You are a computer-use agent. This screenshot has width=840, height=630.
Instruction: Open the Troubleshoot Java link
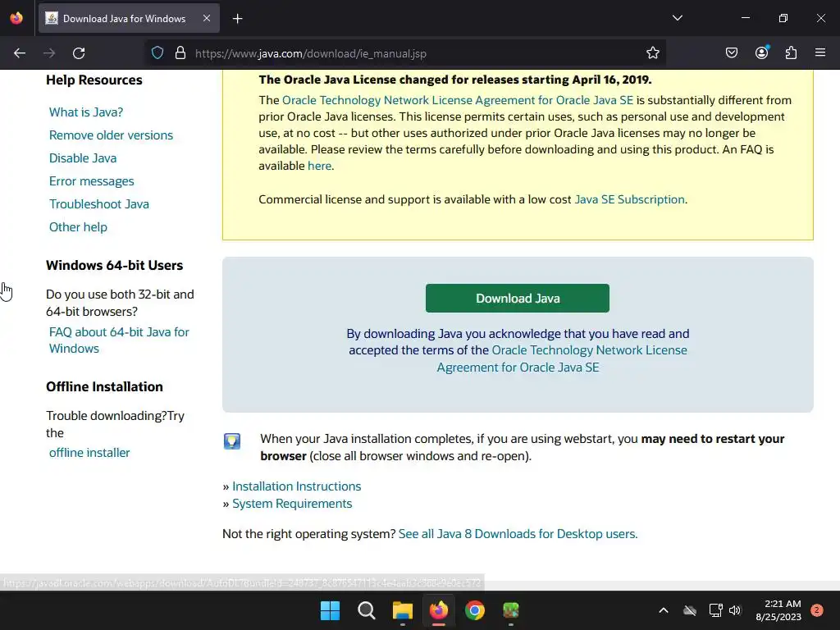click(99, 204)
